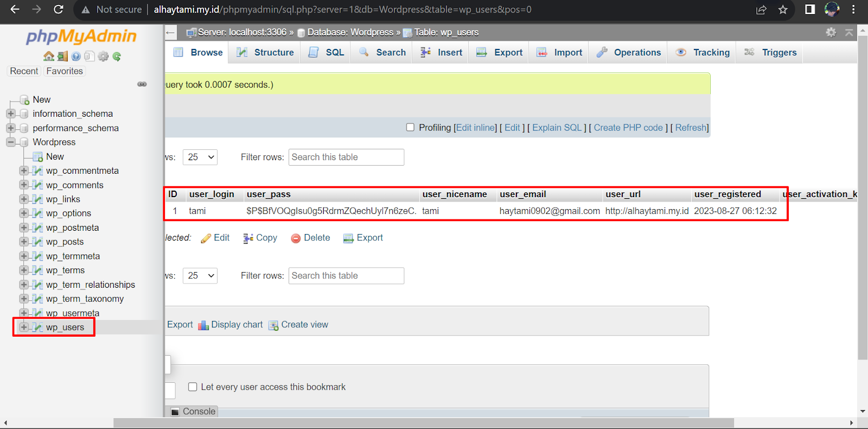This screenshot has width=868, height=429.
Task: Open the Insert tab
Action: (x=441, y=53)
